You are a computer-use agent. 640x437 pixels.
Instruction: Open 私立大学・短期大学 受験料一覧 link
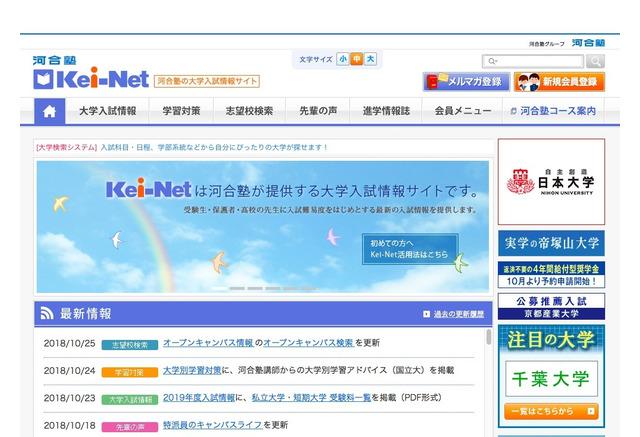[x=311, y=397]
